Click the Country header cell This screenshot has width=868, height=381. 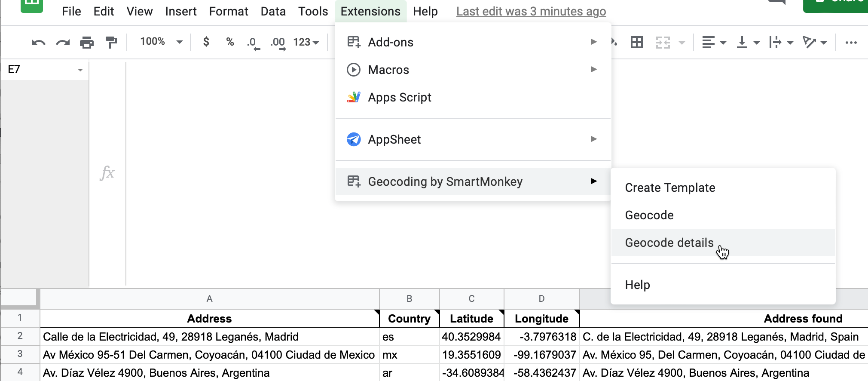[x=410, y=319]
